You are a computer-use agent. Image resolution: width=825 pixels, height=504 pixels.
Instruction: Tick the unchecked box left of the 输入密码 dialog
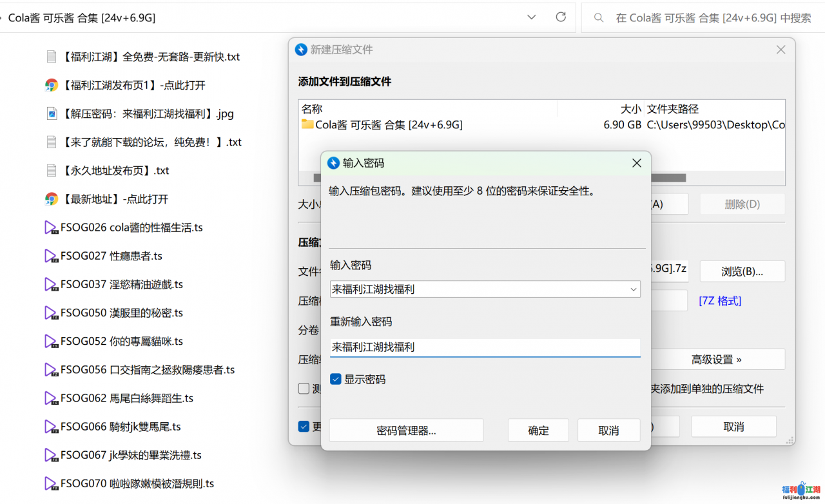tap(304, 388)
